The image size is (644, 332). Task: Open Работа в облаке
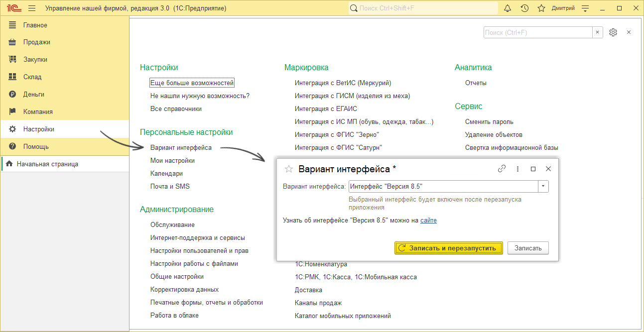point(174,316)
